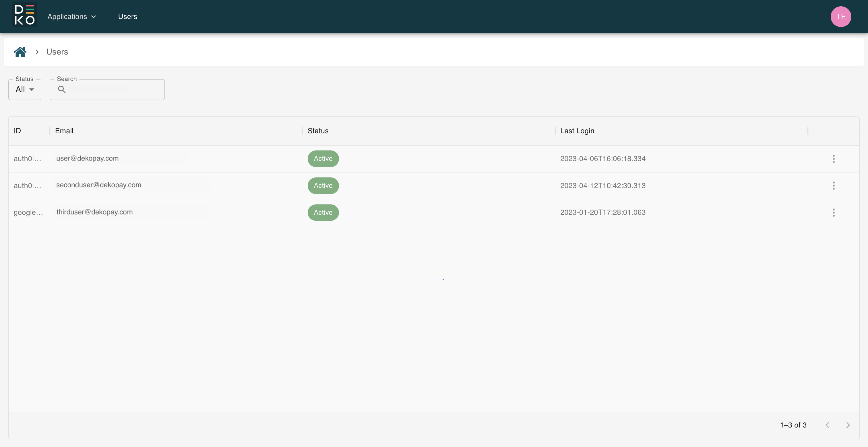Open actions menu for seconduser@dekopay.com row
The height and width of the screenshot is (447, 868).
pos(833,186)
